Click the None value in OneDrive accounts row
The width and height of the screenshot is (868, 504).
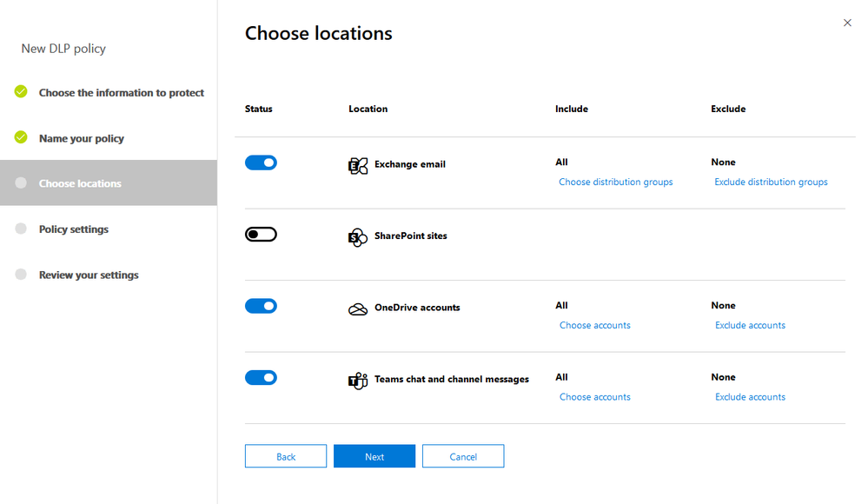click(x=723, y=305)
